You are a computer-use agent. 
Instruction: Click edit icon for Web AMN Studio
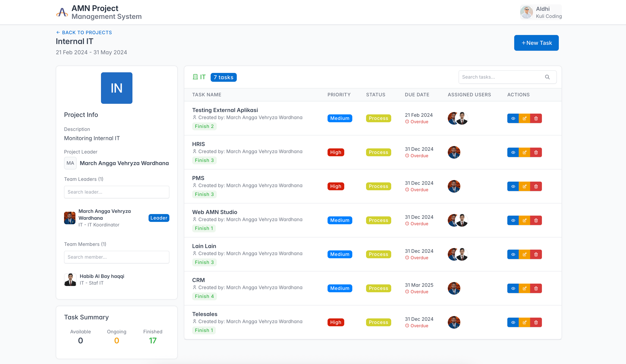(524, 220)
